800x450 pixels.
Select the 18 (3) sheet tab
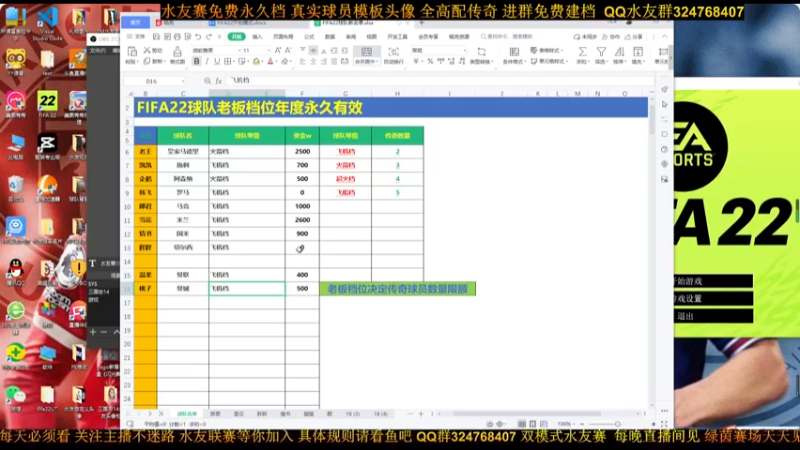tap(353, 414)
